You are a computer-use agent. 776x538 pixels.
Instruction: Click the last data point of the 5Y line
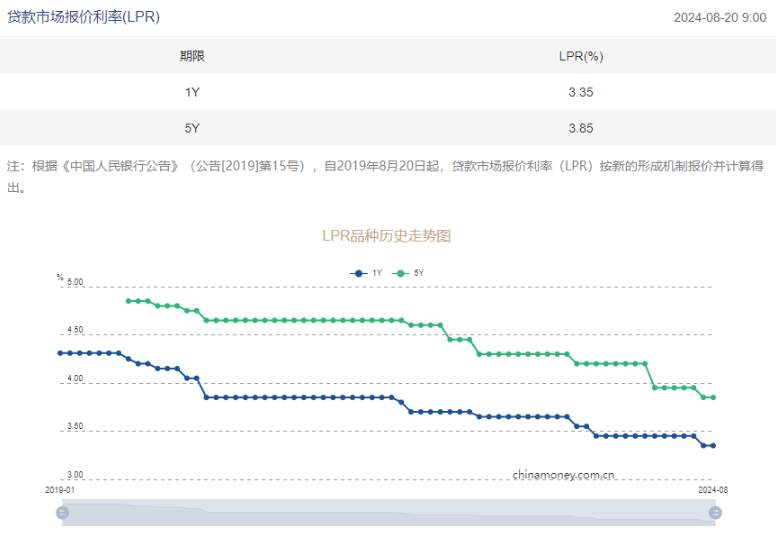(713, 397)
